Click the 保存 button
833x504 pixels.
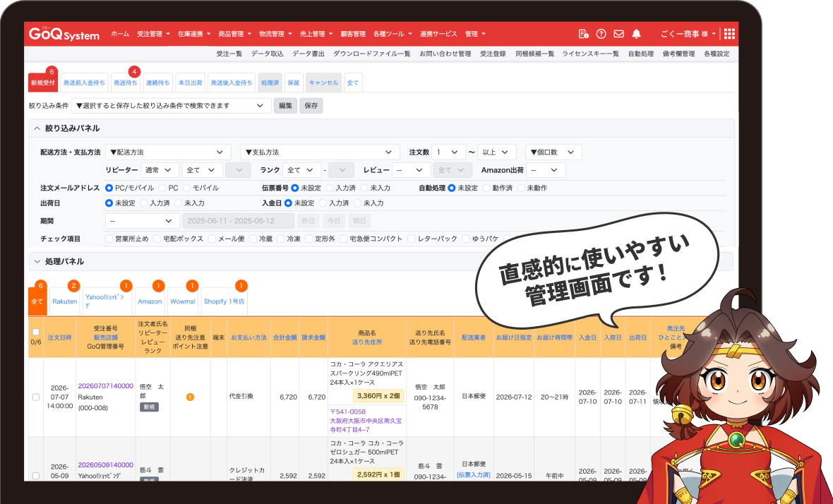[311, 106]
